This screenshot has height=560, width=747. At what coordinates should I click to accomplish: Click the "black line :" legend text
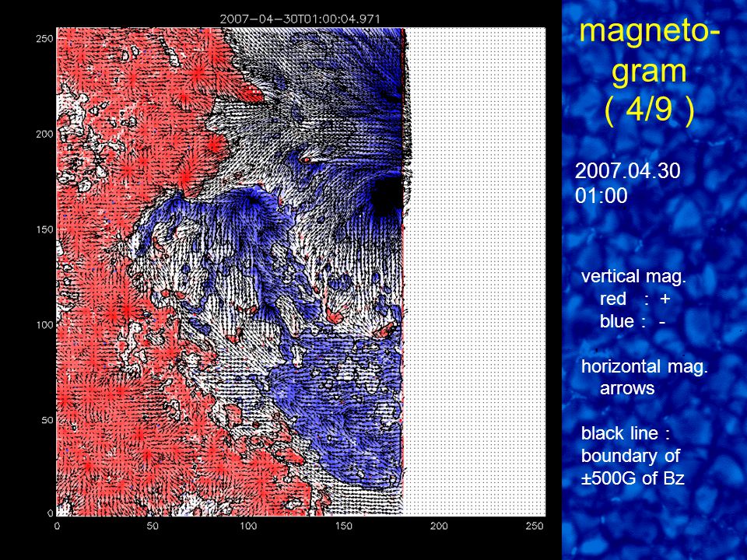click(626, 433)
